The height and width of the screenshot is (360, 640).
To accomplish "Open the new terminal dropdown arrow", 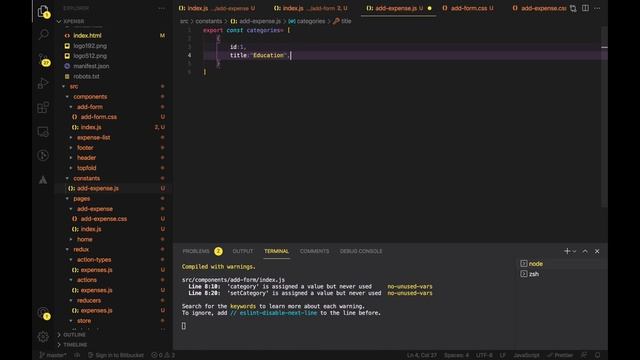I will point(574,251).
